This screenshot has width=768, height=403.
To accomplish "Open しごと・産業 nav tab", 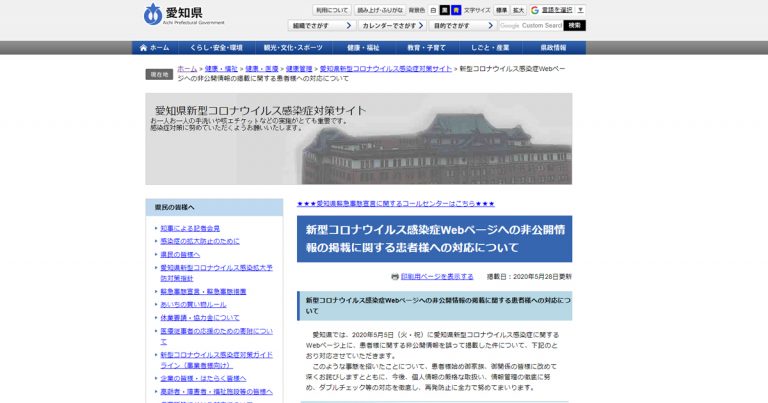I will [x=490, y=47].
